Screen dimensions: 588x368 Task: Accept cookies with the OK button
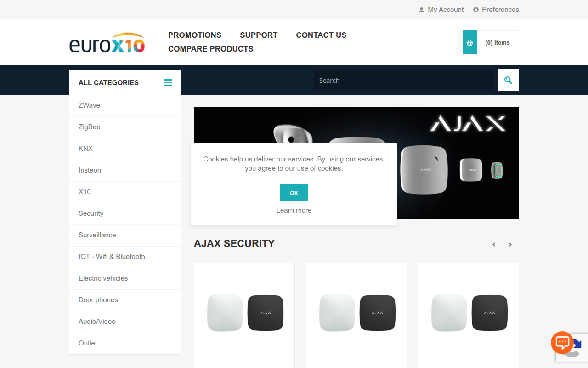point(294,193)
